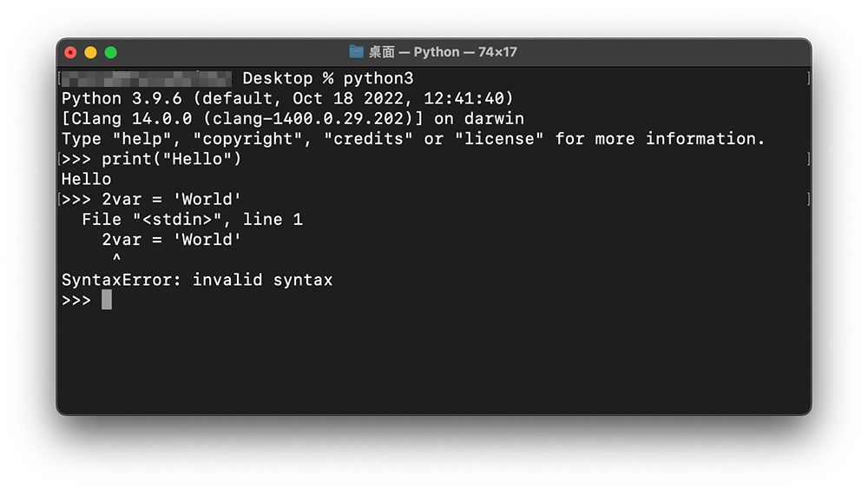Click the right bracket mark beside print line

coord(809,159)
